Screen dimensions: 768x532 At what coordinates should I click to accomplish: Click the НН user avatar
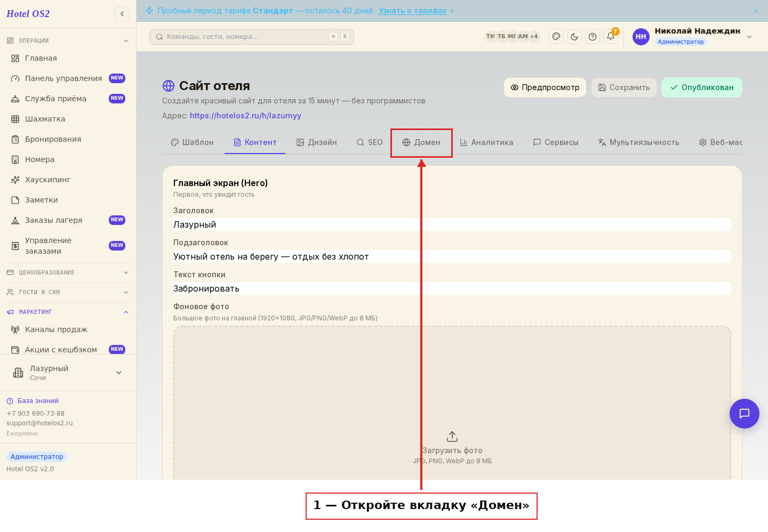[x=641, y=37]
